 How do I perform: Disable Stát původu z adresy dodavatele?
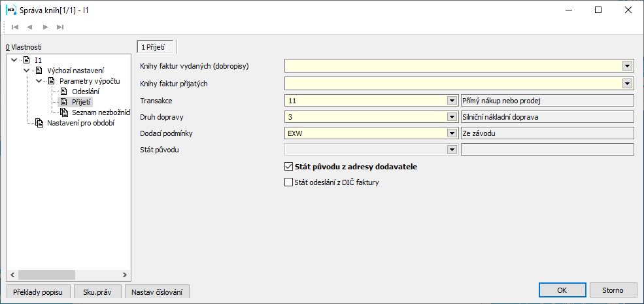[289, 167]
